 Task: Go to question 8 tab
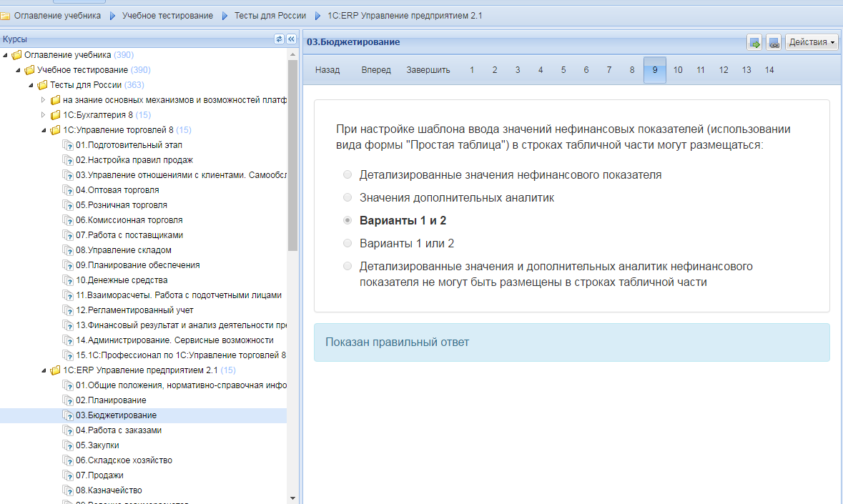(x=632, y=70)
